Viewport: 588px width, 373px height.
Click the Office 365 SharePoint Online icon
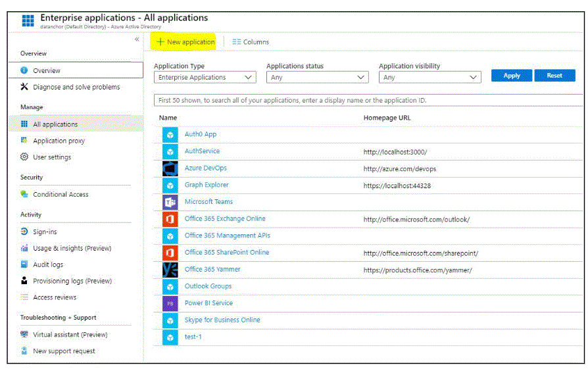(x=170, y=253)
